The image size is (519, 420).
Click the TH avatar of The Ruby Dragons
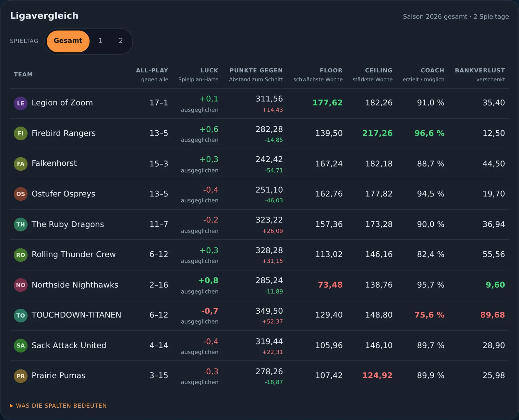tap(20, 224)
